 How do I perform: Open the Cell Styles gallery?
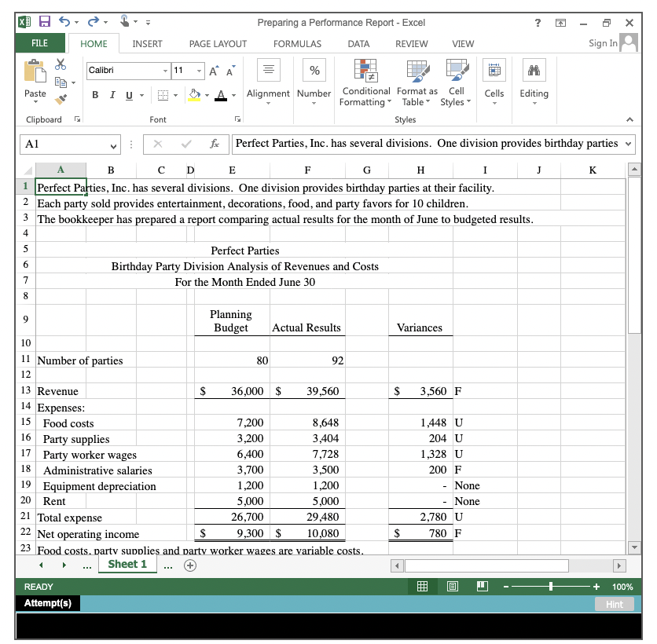coord(456,82)
